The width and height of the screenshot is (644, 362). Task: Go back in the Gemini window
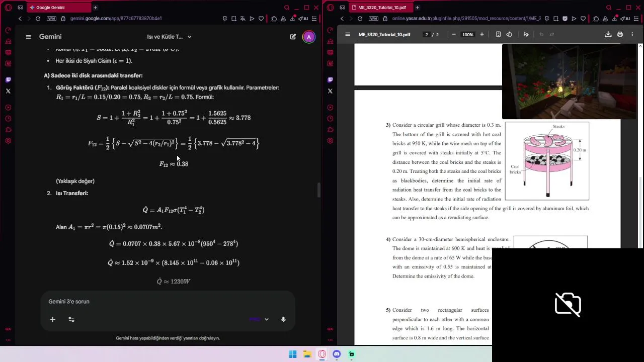point(20,19)
